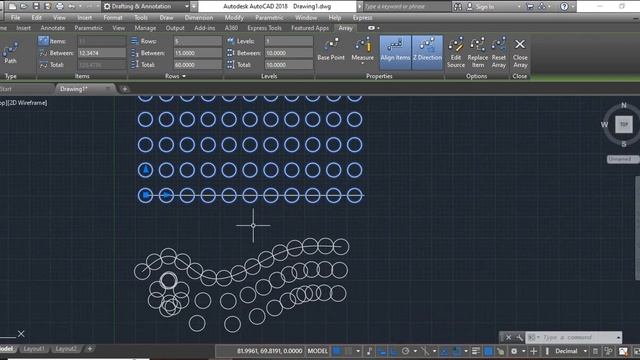
Task: Click the Base Point tool
Action: pyautogui.click(x=331, y=49)
